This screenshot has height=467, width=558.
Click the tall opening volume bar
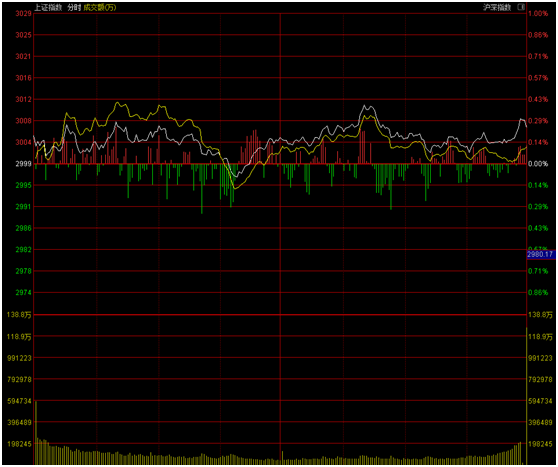pyautogui.click(x=36, y=432)
